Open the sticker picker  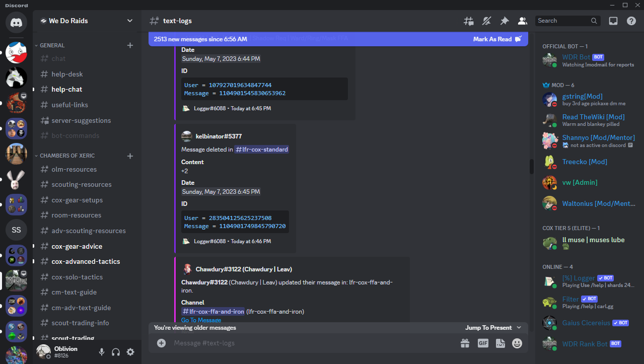(500, 343)
